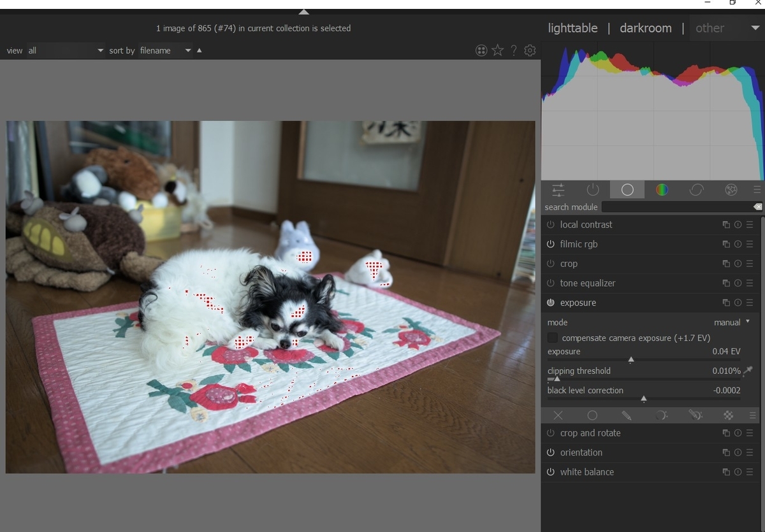Create multiple instance of crop and rotate
Image resolution: width=765 pixels, height=532 pixels.
pos(726,433)
